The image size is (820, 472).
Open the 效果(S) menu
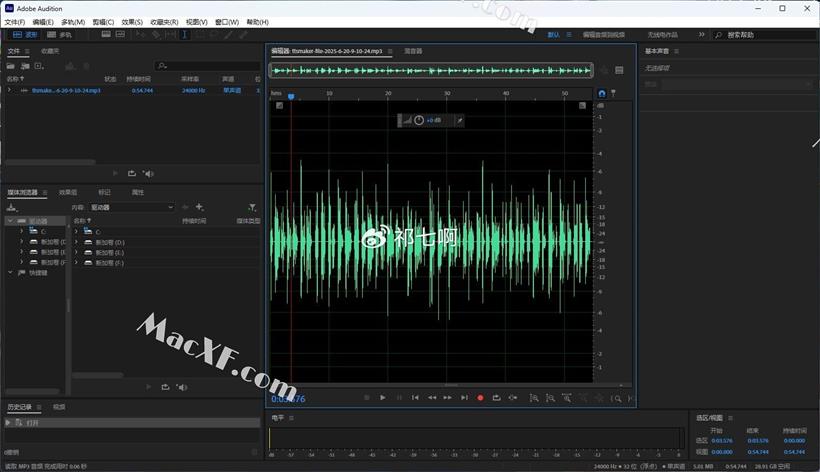(132, 21)
